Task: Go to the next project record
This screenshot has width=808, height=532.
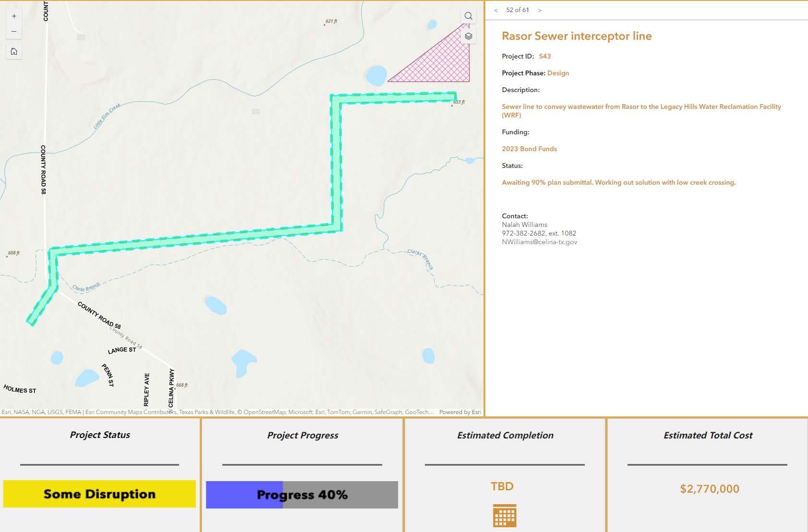Action: click(540, 10)
